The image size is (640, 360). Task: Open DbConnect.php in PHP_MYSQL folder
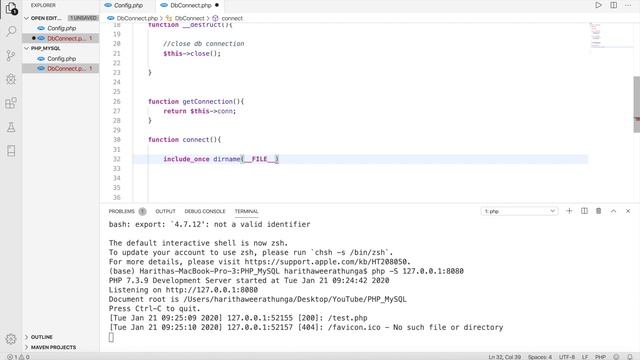click(x=60, y=69)
